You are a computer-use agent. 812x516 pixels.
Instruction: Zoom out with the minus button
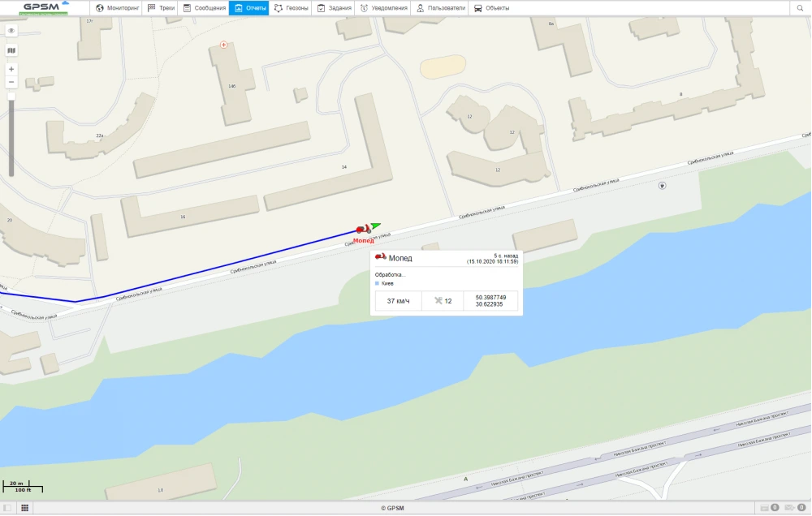11,82
